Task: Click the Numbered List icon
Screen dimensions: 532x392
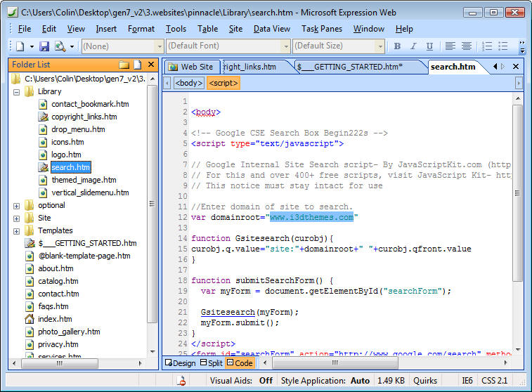Action: [488, 46]
